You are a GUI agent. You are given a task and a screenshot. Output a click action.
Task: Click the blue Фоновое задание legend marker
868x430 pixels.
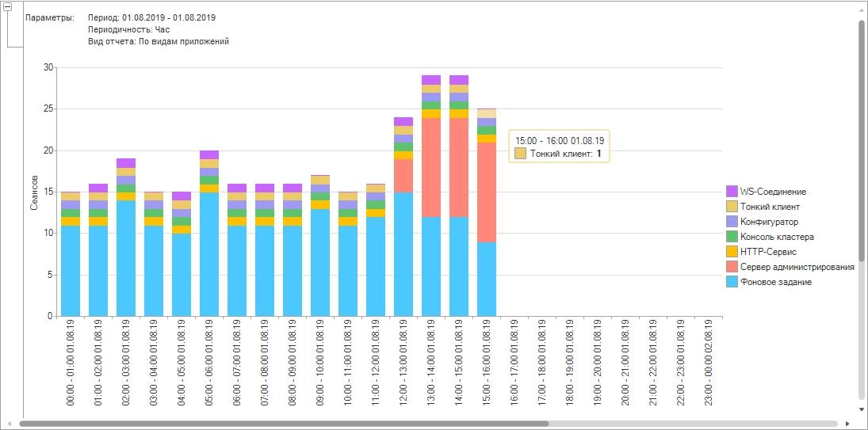pos(732,282)
